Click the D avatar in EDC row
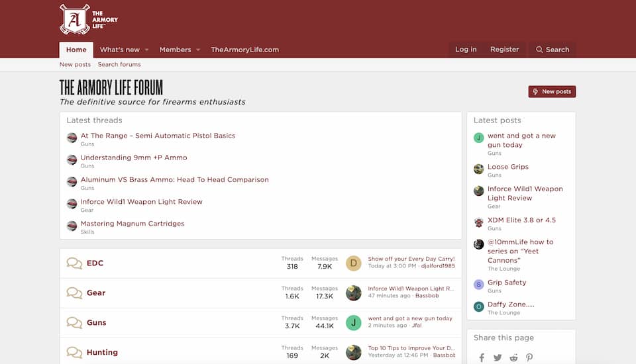The width and height of the screenshot is (636, 364). click(x=353, y=263)
